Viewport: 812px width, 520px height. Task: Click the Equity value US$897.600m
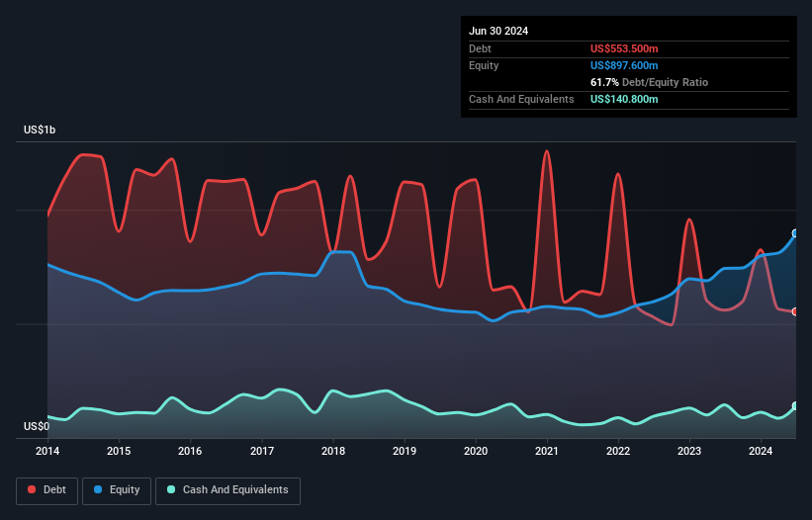(624, 65)
